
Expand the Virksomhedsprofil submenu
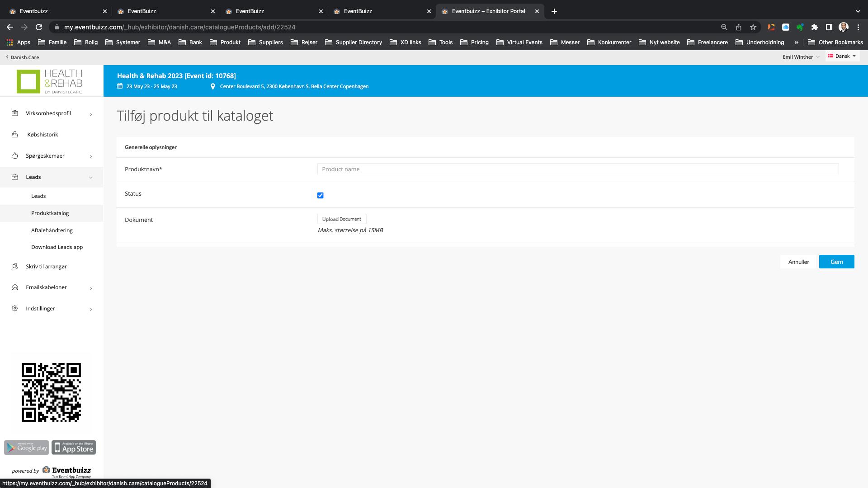click(x=91, y=114)
